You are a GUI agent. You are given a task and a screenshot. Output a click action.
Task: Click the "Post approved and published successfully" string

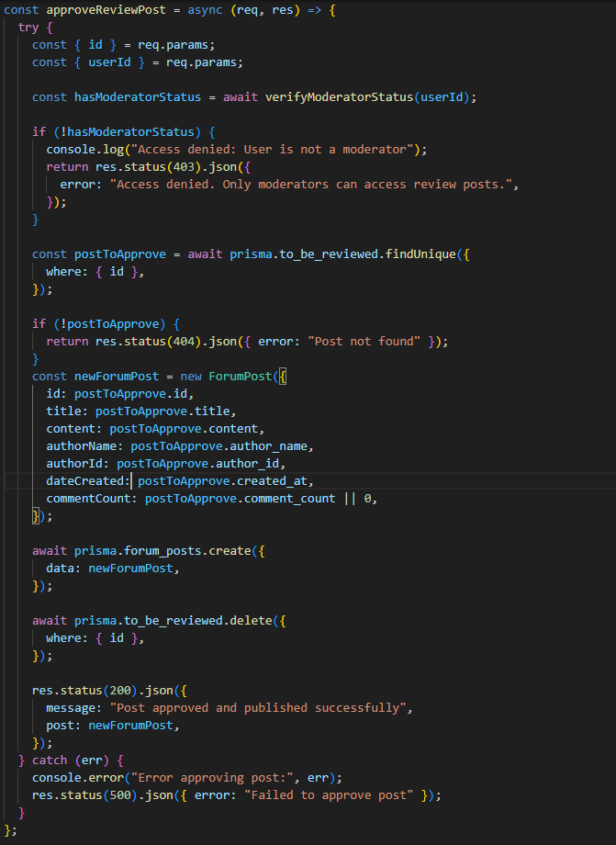click(x=252, y=707)
